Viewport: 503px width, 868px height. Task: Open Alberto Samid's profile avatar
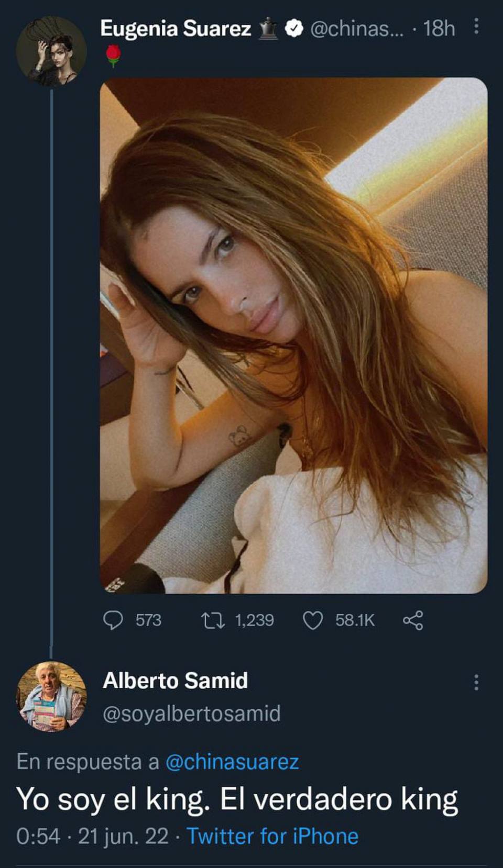(51, 696)
